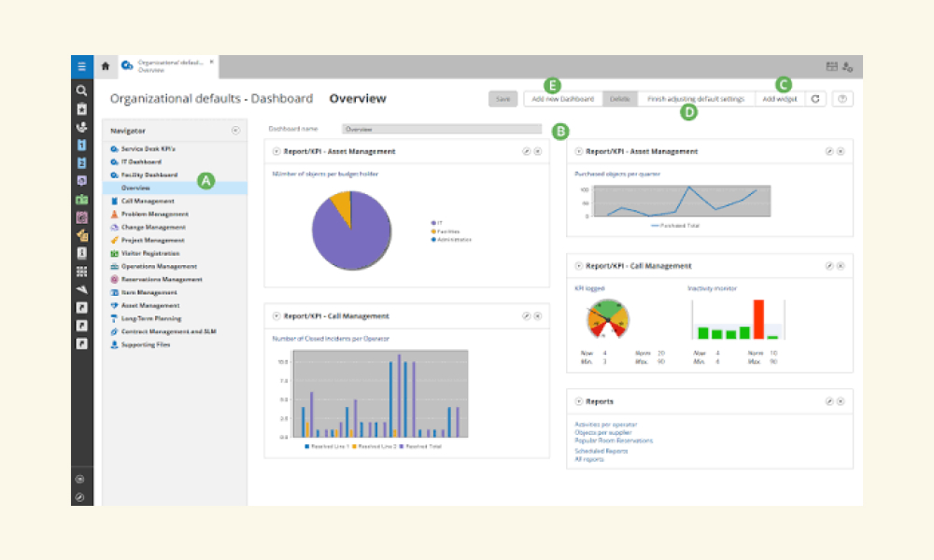Remove the Closed Incidents per Operator widget
934x560 pixels.
click(538, 316)
